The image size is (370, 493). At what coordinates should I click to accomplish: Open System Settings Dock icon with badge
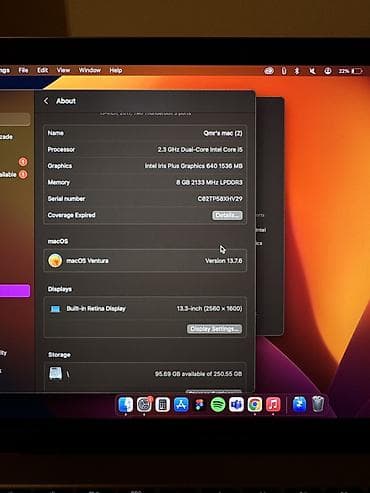(144, 404)
